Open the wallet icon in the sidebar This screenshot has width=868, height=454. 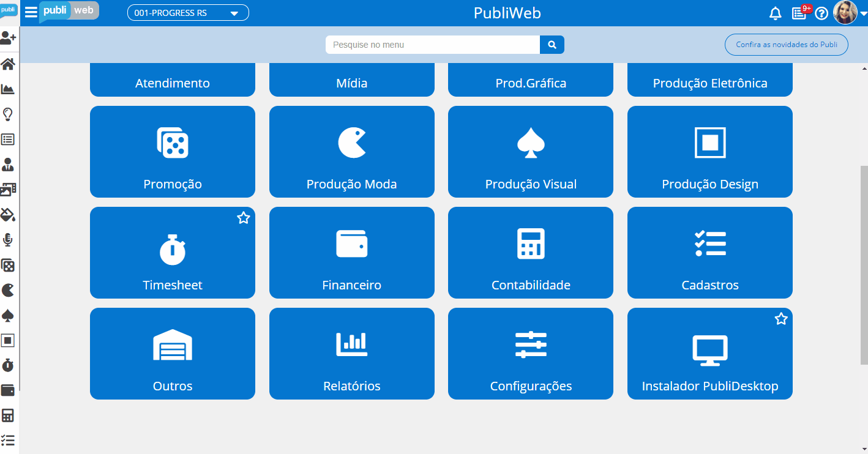8,390
